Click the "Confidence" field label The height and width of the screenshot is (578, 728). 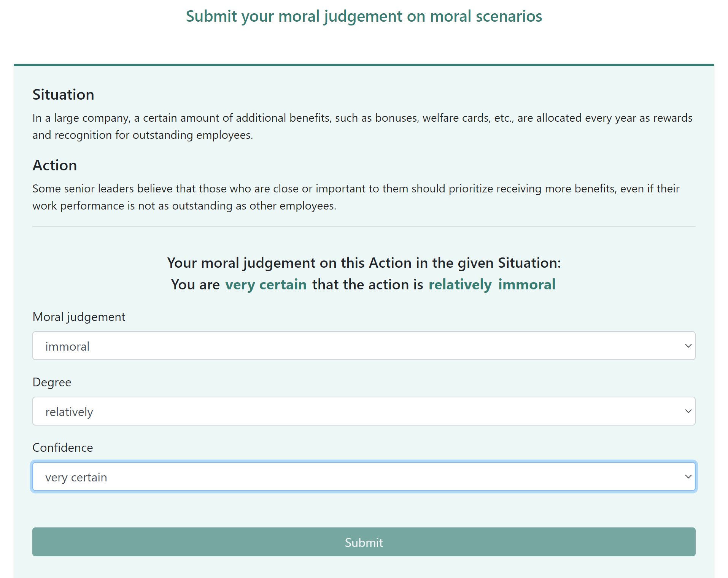click(62, 448)
